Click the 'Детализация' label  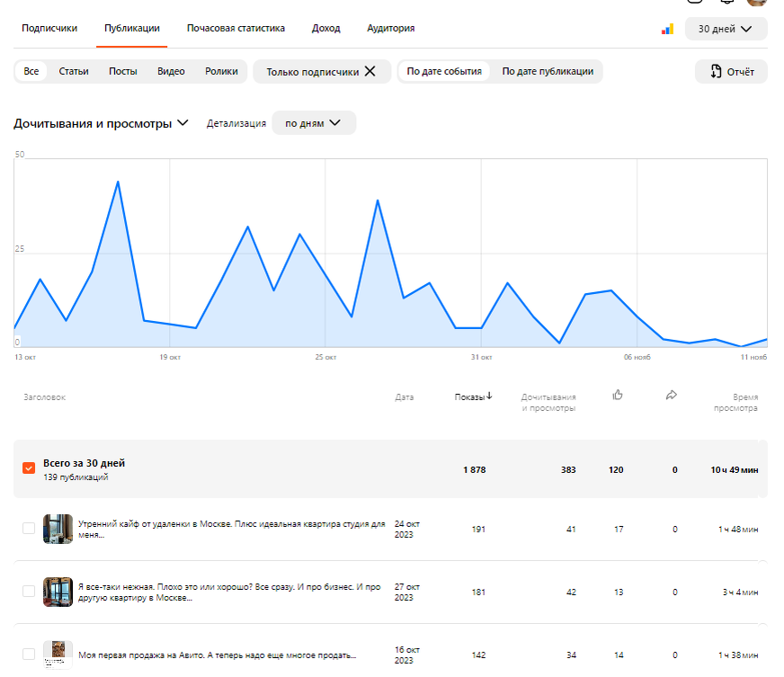[x=236, y=123]
